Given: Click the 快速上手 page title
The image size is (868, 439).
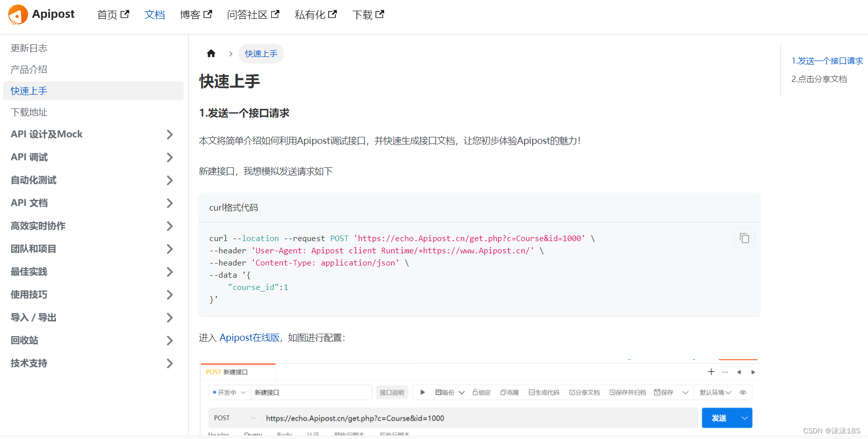Looking at the screenshot, I should coord(229,81).
